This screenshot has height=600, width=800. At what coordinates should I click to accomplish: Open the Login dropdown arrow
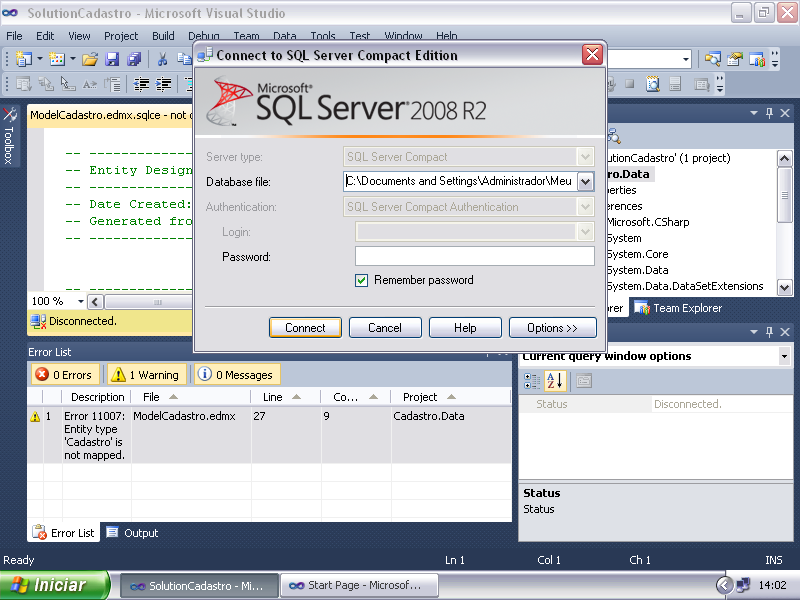click(x=586, y=232)
